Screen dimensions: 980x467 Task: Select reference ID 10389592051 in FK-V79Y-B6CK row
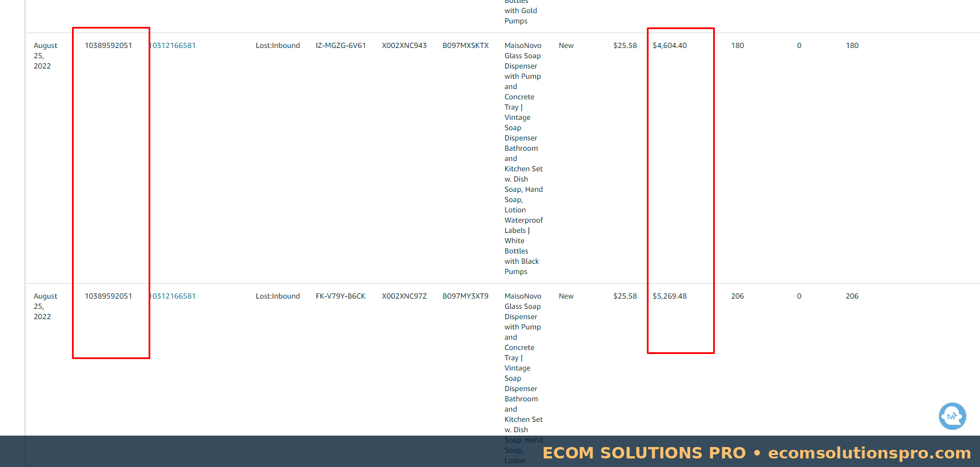[109, 296]
